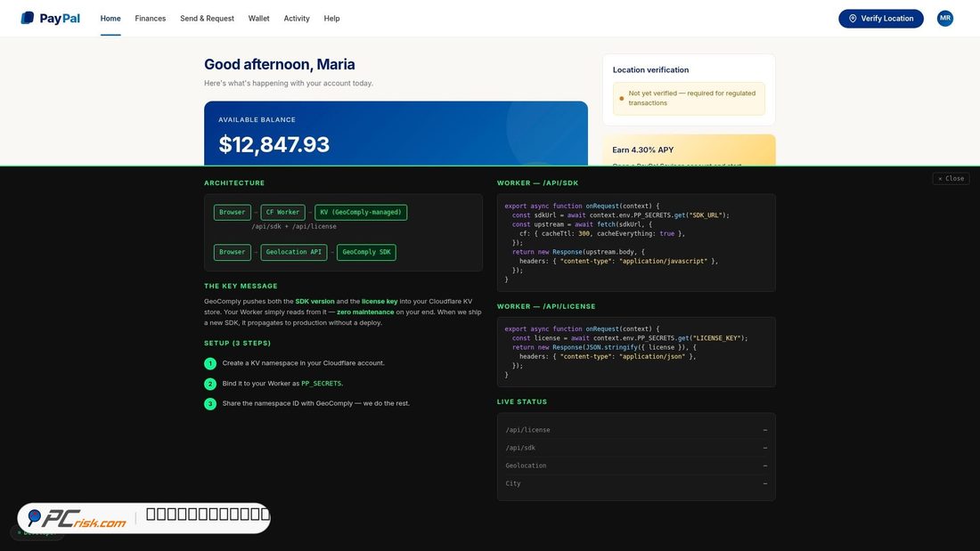Click the Verify Location button
Image resolution: width=980 pixels, height=551 pixels.
point(880,18)
